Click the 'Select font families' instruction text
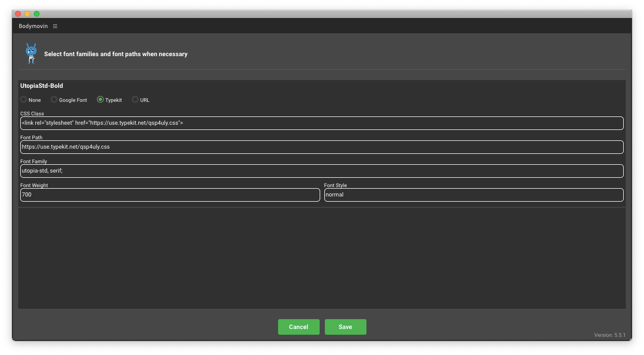This screenshot has height=355, width=644. click(x=116, y=54)
